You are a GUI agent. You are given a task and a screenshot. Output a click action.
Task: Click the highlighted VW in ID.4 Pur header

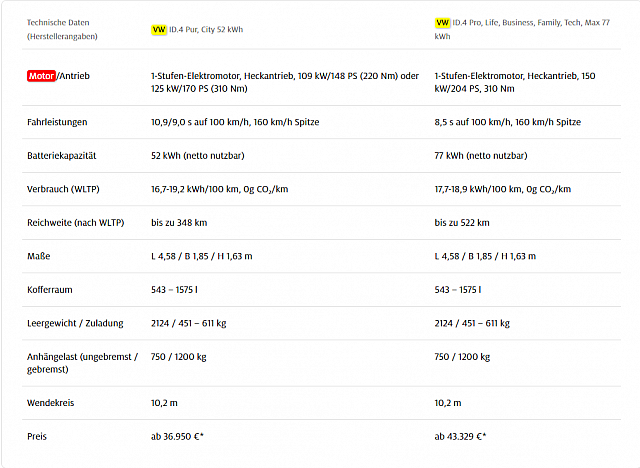(159, 29)
